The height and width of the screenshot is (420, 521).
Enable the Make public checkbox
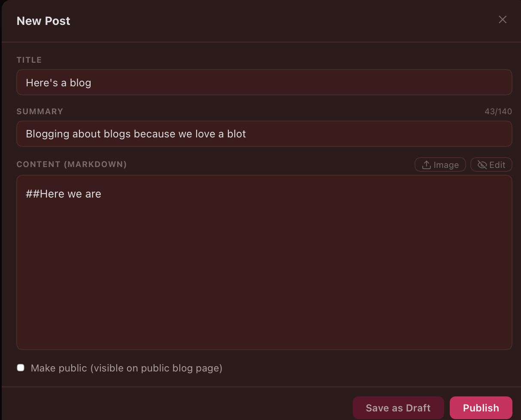click(x=21, y=368)
